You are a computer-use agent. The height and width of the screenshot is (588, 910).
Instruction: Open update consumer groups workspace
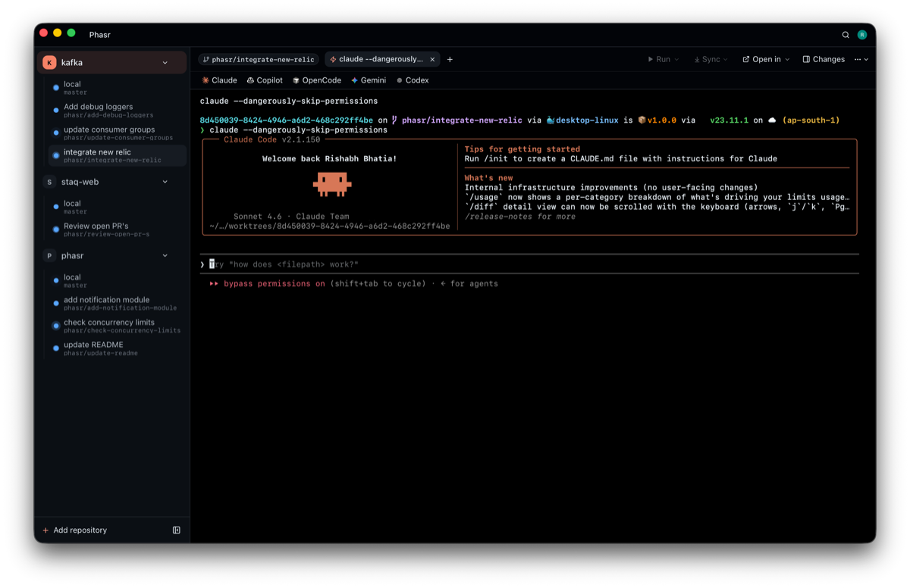coord(118,133)
